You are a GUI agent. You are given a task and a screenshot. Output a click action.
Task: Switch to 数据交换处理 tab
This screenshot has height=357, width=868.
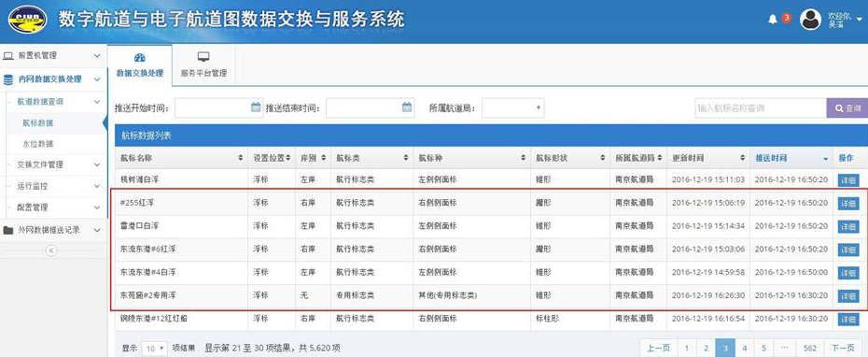click(139, 65)
